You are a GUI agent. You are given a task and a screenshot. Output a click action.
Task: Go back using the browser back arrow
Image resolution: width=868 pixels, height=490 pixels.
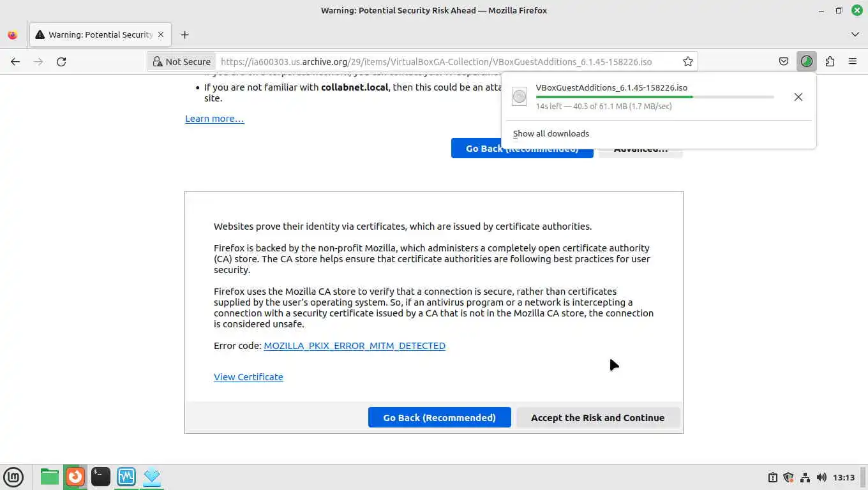tap(15, 62)
